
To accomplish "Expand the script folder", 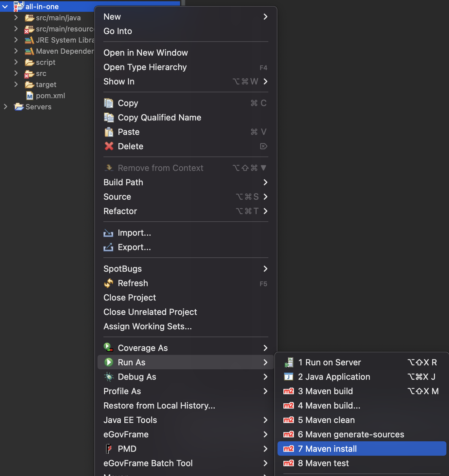I will [x=16, y=62].
